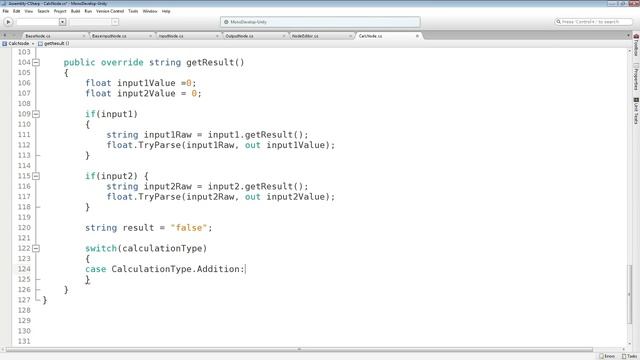640x360 pixels.
Task: Click on 'CalculationType.Addition:' in line 124
Action: (x=178, y=269)
